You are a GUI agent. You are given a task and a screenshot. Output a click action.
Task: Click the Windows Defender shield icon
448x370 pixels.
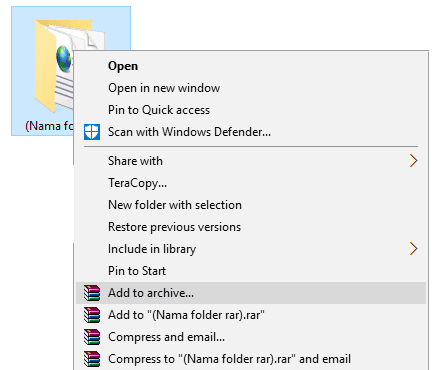(92, 132)
